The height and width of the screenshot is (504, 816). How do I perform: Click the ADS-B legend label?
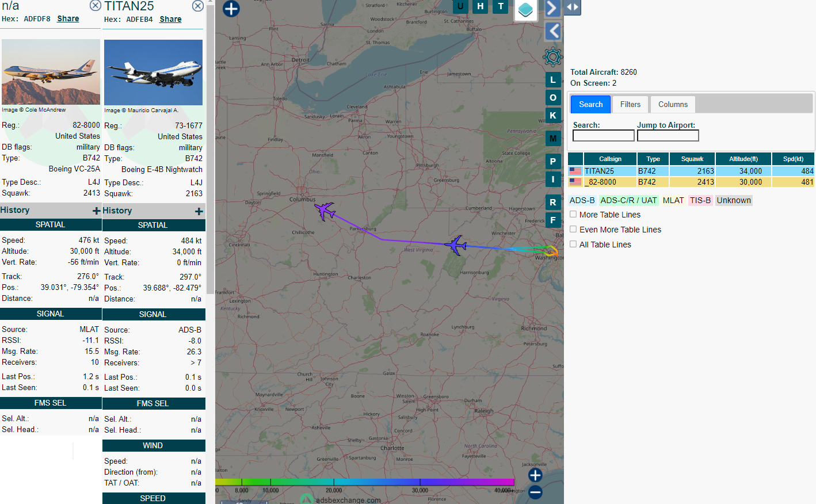[582, 200]
